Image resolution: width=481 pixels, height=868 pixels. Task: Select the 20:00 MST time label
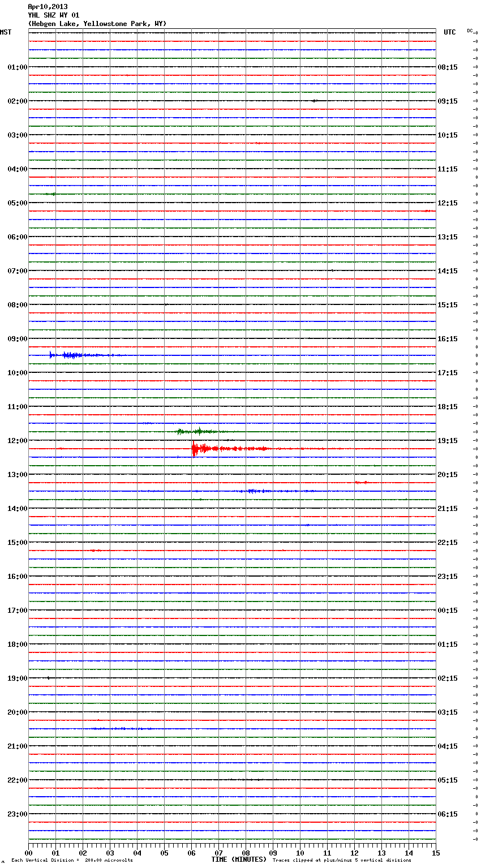click(x=18, y=712)
